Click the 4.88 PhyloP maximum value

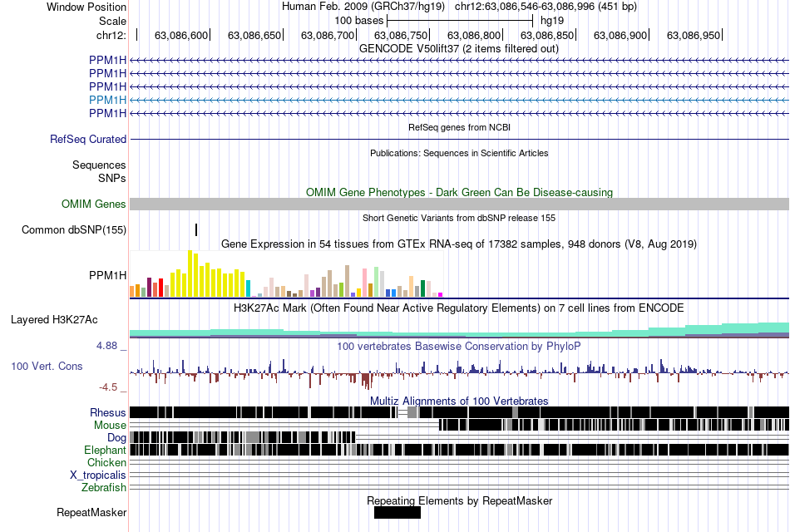point(106,346)
